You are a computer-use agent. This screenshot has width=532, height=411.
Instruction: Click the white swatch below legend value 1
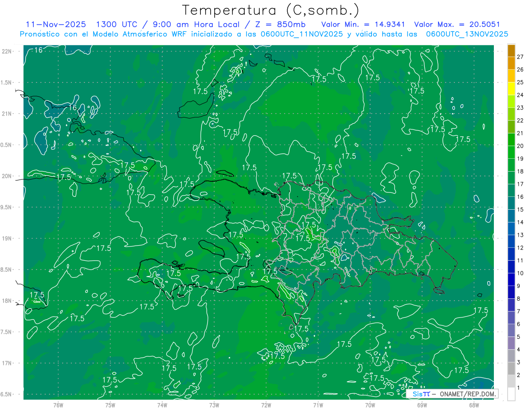point(511,394)
